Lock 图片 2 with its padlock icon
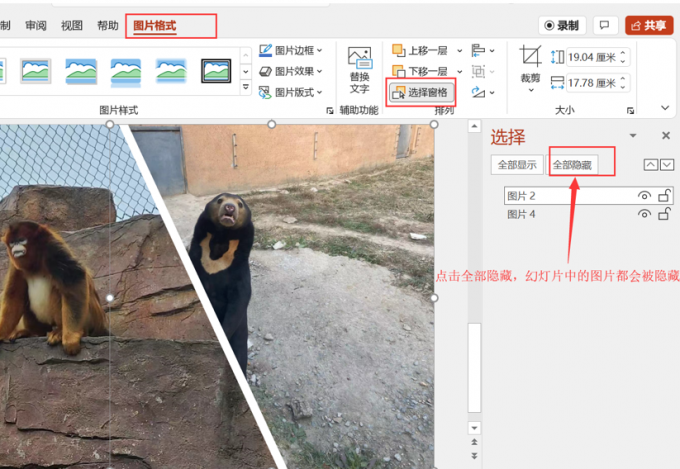 pos(664,196)
